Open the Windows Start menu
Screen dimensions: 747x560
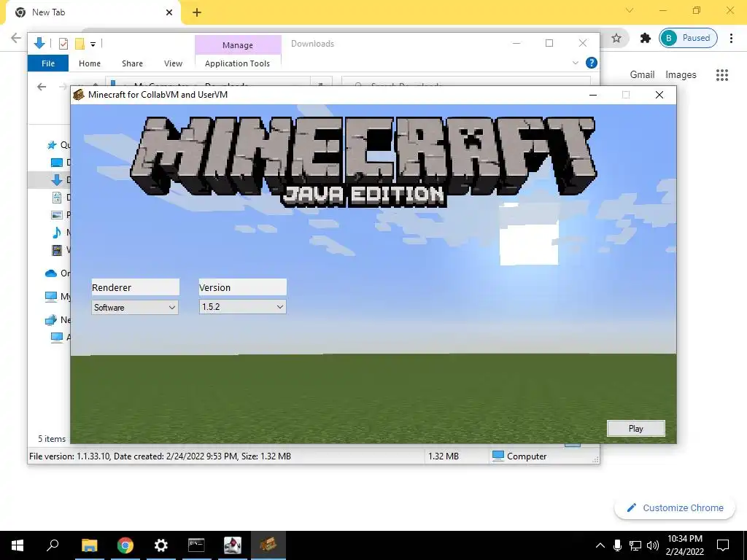click(18, 545)
